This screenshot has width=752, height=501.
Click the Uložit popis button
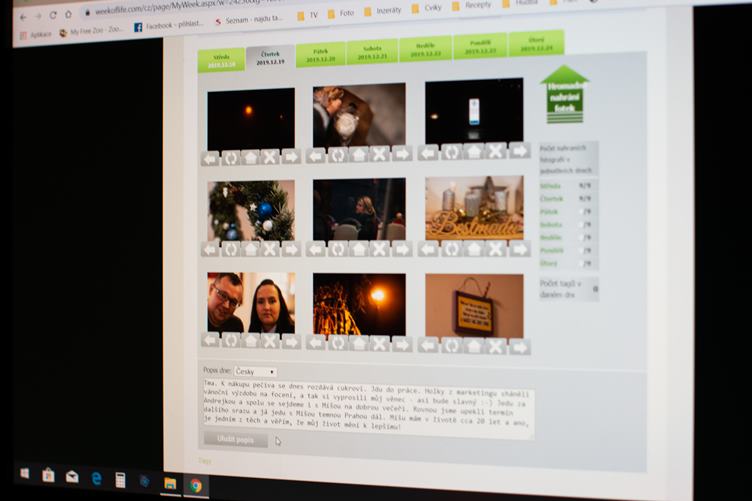[x=235, y=440]
